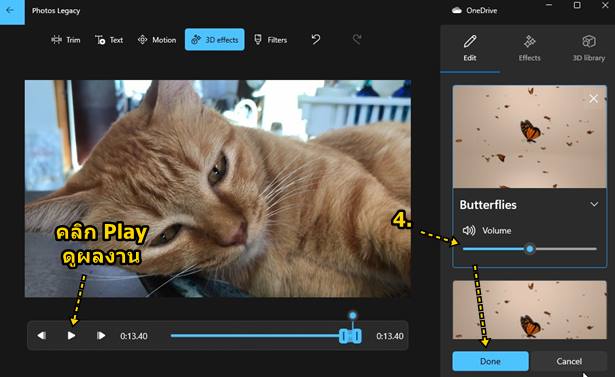Switch to the 3D library tab
This screenshot has width=615, height=377.
click(x=588, y=49)
